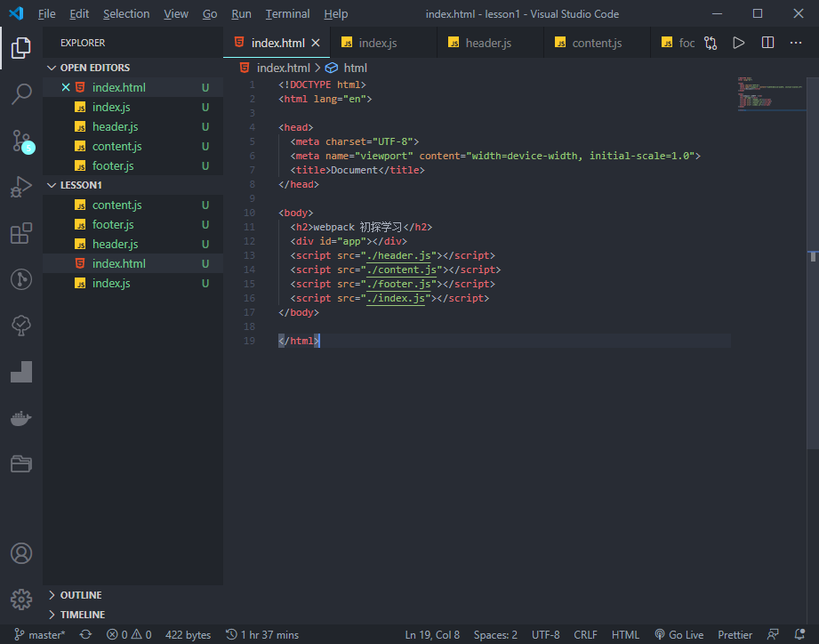Open index.js in LESSON1 folder

click(x=133, y=283)
